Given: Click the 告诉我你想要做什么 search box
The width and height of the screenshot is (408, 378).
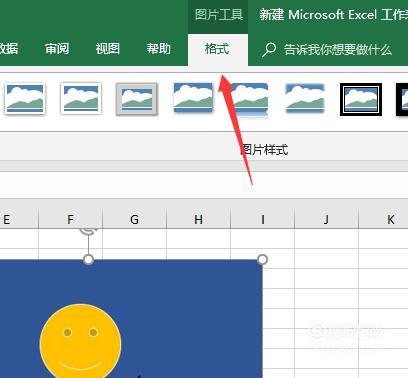Looking at the screenshot, I should (x=338, y=50).
